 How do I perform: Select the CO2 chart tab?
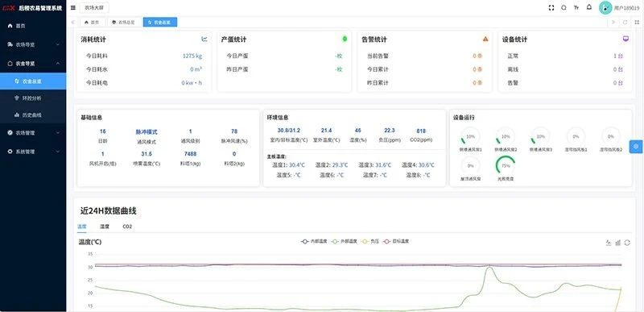point(127,227)
